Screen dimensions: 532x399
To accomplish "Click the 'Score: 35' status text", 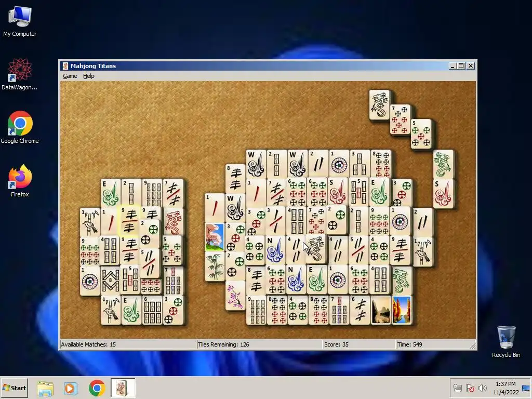I will click(x=336, y=344).
